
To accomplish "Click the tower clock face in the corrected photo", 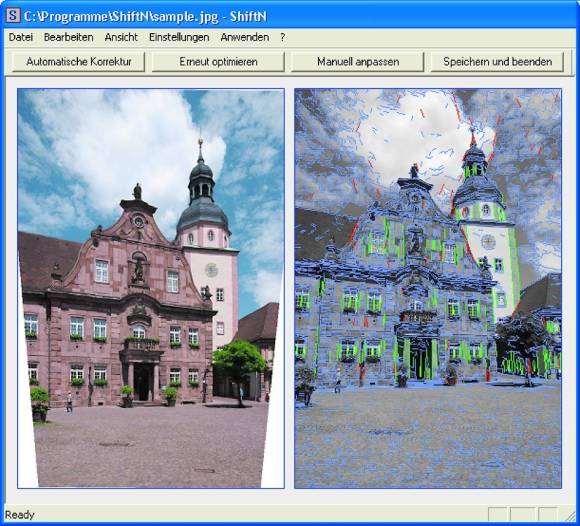I will (211, 270).
